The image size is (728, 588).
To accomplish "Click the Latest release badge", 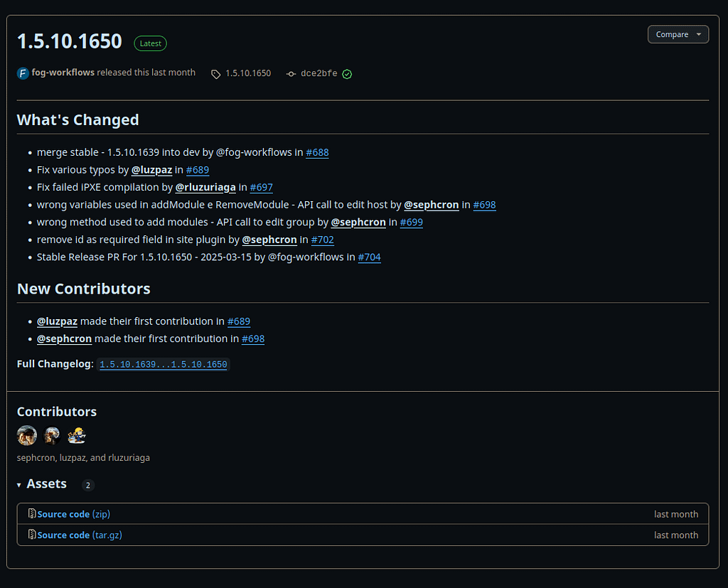I will 150,43.
